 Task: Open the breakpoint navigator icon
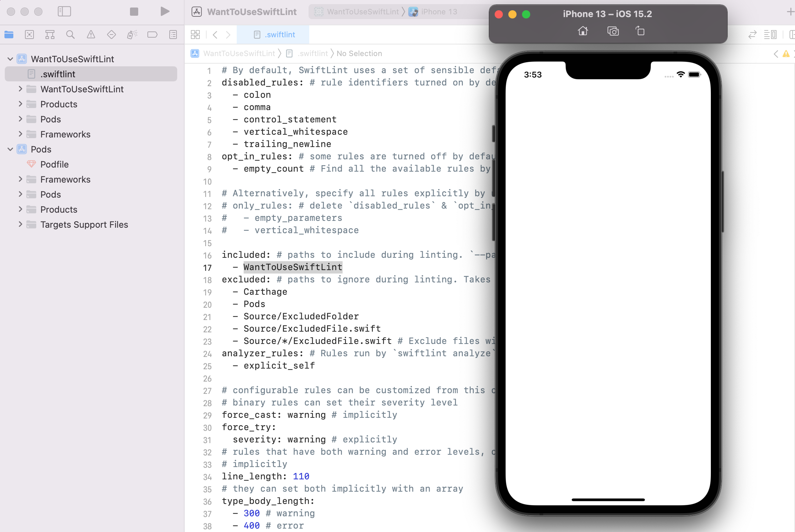tap(152, 35)
